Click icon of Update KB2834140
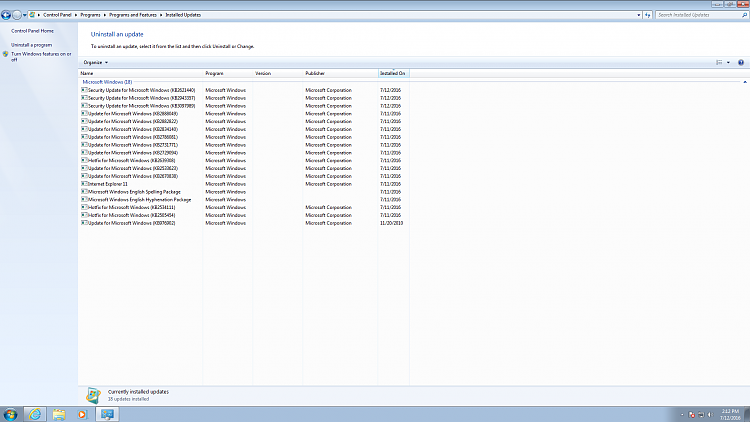This screenshot has height=422, width=750. [84, 129]
